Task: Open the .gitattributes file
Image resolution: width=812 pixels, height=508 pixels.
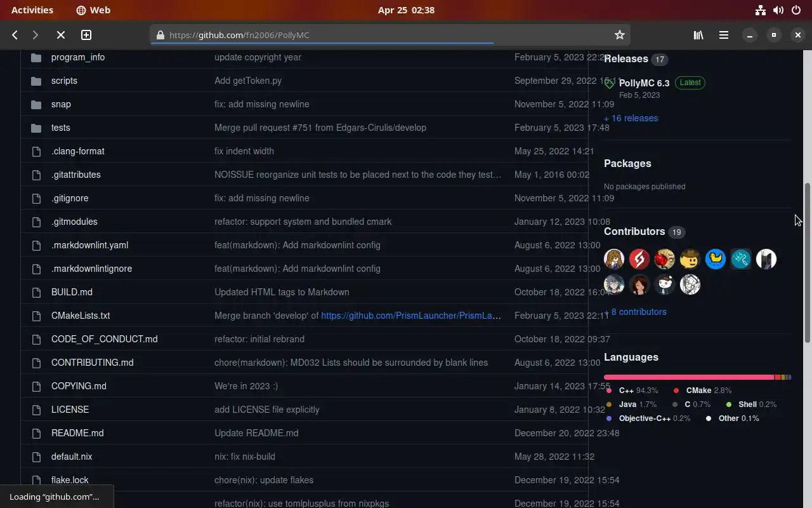Action: pyautogui.click(x=76, y=175)
